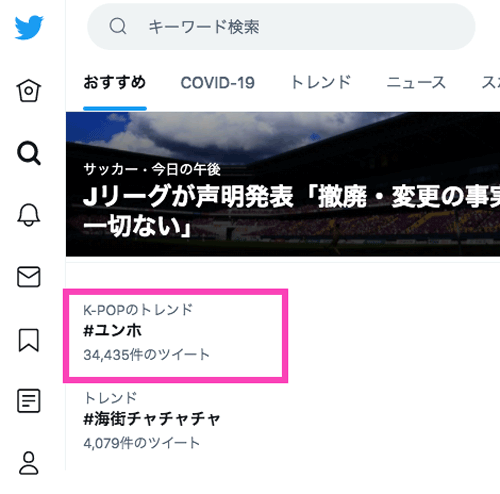Viewport: 500px width, 494px height.
Task: Switch to the トレンド tab
Action: pyautogui.click(x=321, y=82)
